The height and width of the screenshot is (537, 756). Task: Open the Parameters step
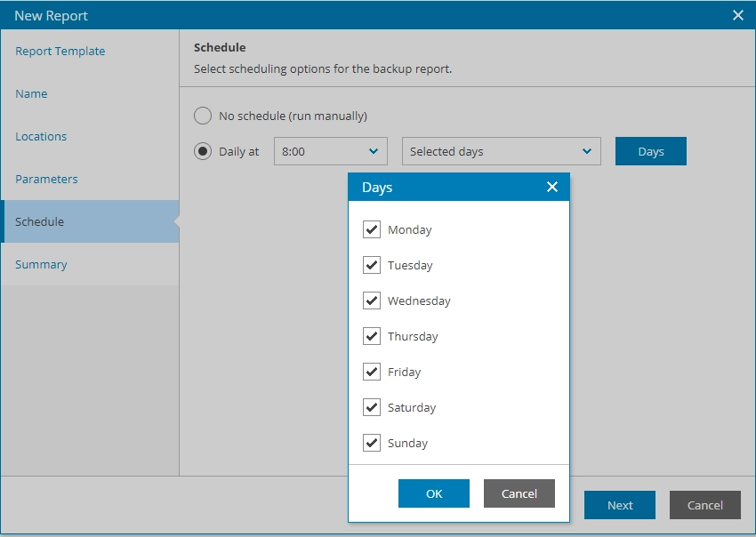tap(46, 179)
